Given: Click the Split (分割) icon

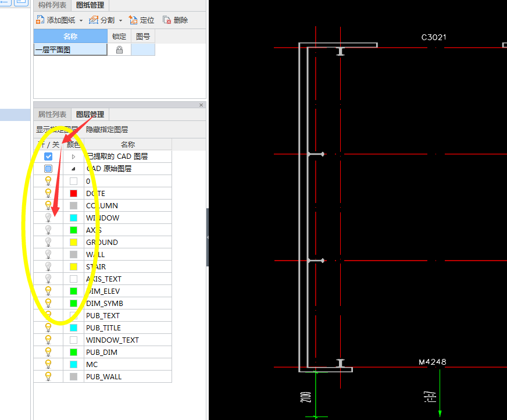Looking at the screenshot, I should click(x=94, y=20).
